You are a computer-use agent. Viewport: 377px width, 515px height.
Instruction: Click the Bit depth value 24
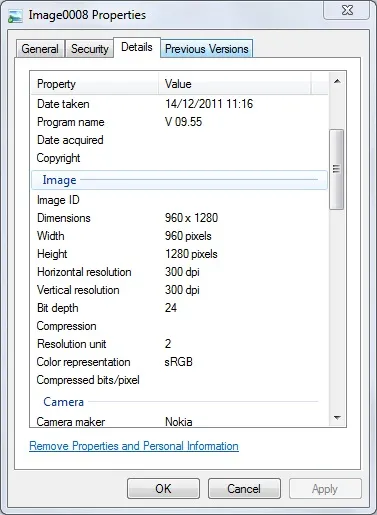(171, 308)
